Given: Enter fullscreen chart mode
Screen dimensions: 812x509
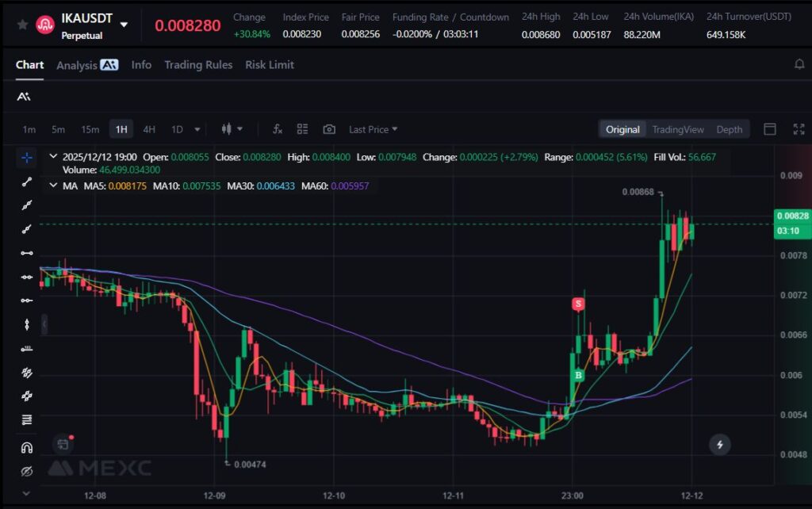Looking at the screenshot, I should [x=799, y=129].
